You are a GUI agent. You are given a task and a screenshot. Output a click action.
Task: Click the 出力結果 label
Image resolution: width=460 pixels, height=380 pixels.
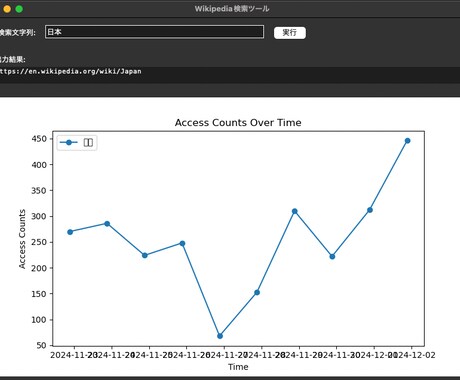pos(13,59)
